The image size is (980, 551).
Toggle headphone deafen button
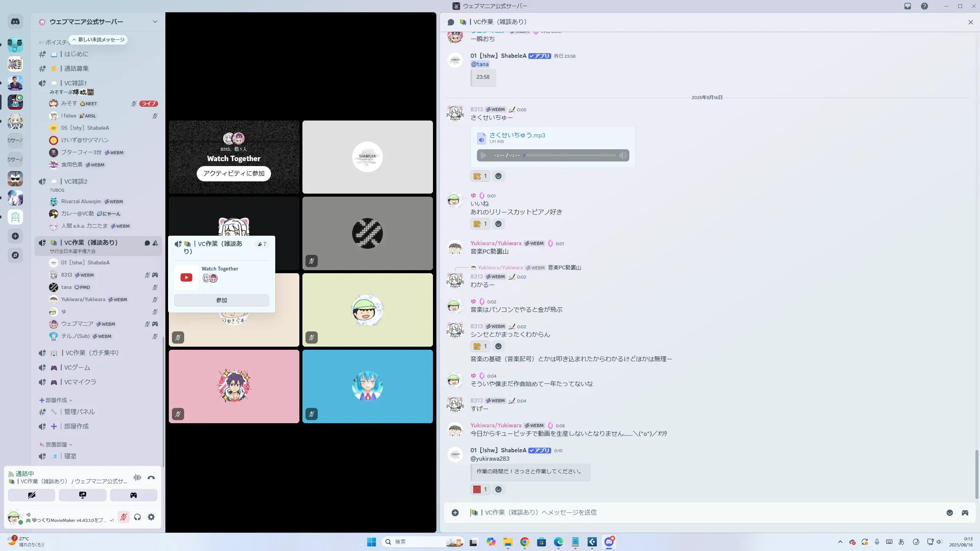(x=137, y=517)
